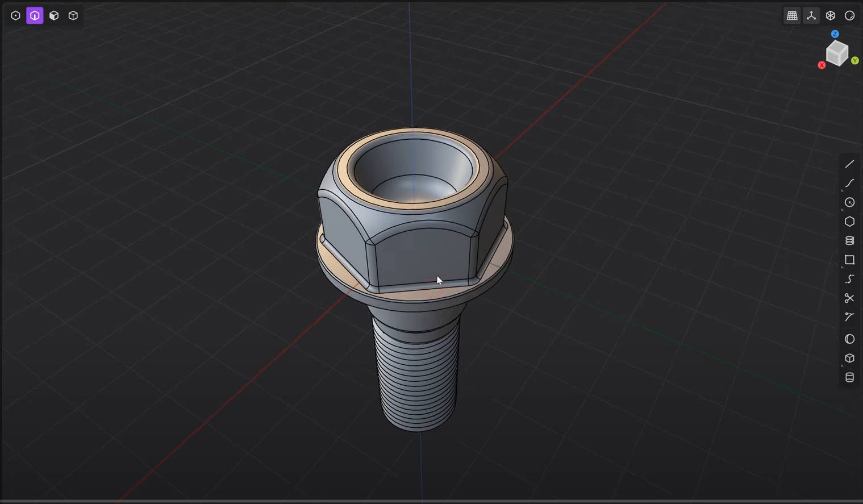Viewport: 863px width, 504px height.
Task: Select the Rectangle tool
Action: click(x=849, y=260)
